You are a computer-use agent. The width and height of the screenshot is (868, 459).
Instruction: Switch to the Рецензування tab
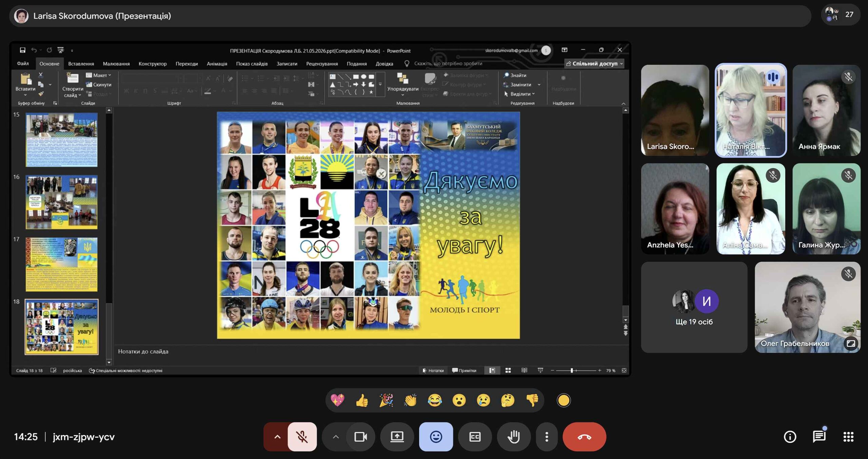pos(322,63)
